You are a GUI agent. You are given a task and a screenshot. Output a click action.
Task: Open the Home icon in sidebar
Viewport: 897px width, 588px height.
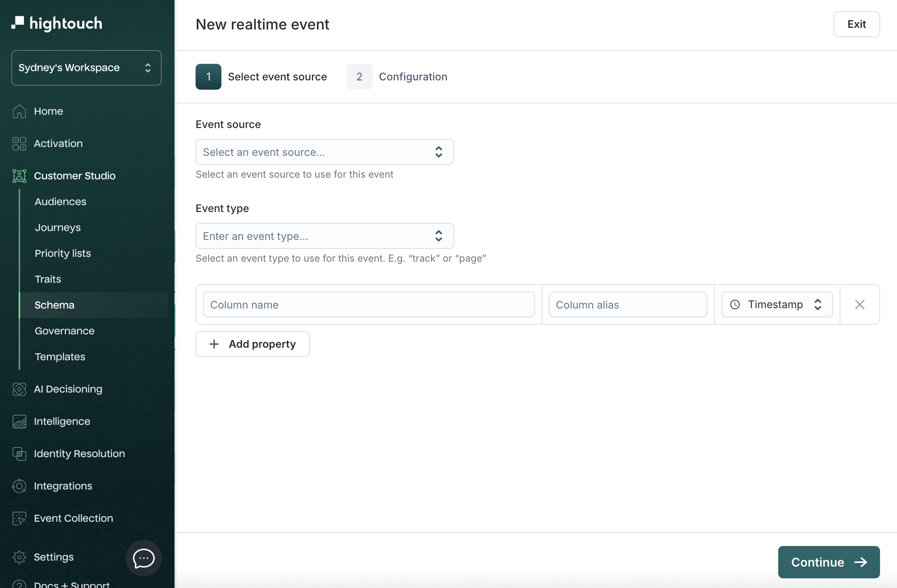tap(19, 111)
